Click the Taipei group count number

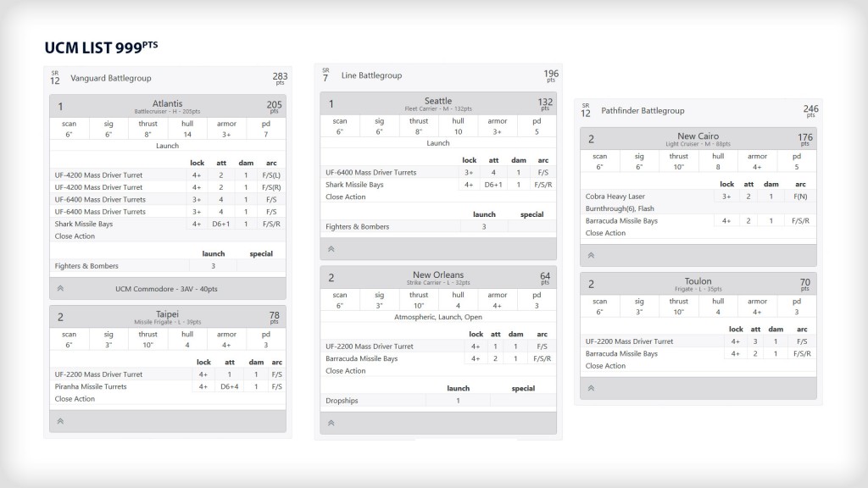(61, 318)
